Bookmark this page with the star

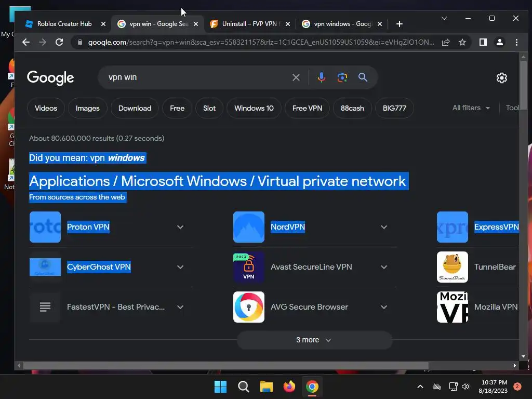pyautogui.click(x=462, y=43)
